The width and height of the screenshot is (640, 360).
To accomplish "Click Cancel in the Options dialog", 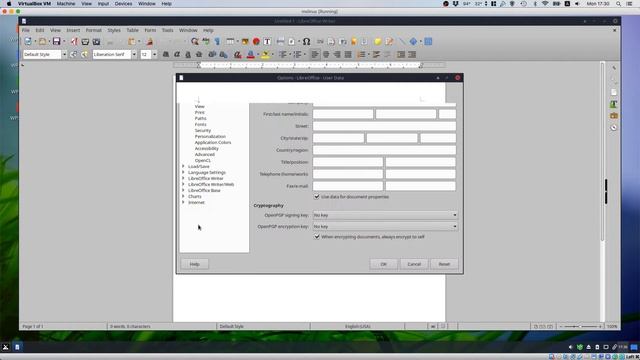I will 414,264.
